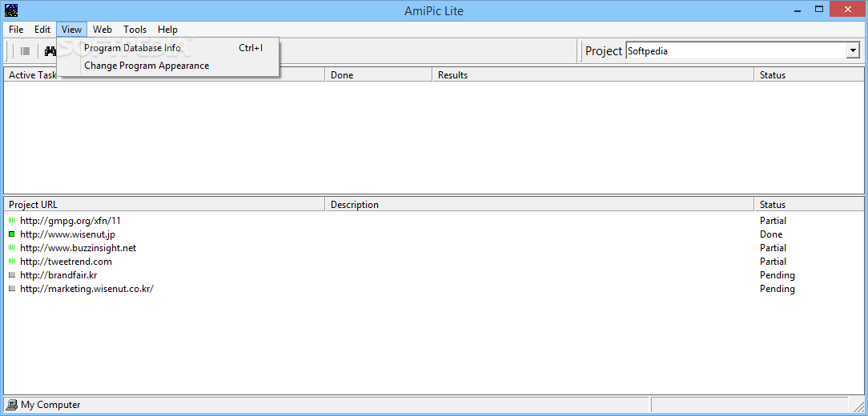Click the gray stop toolbar icon
This screenshot has height=416, width=868.
pyautogui.click(x=26, y=51)
